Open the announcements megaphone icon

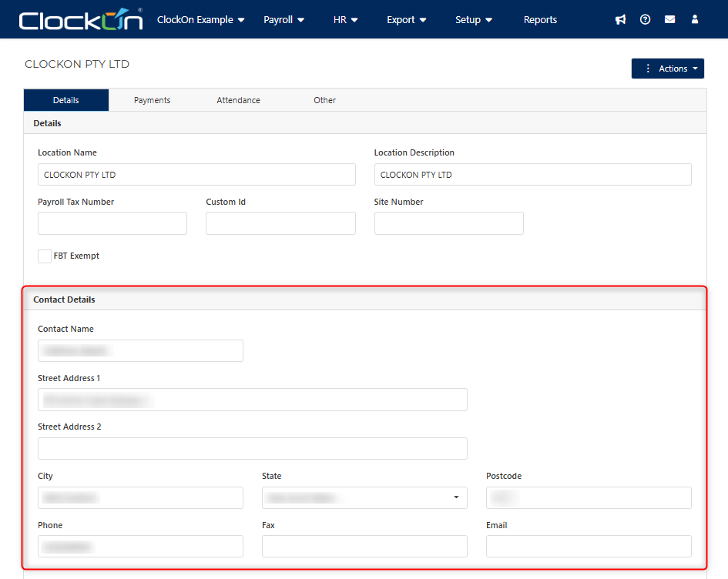point(620,19)
